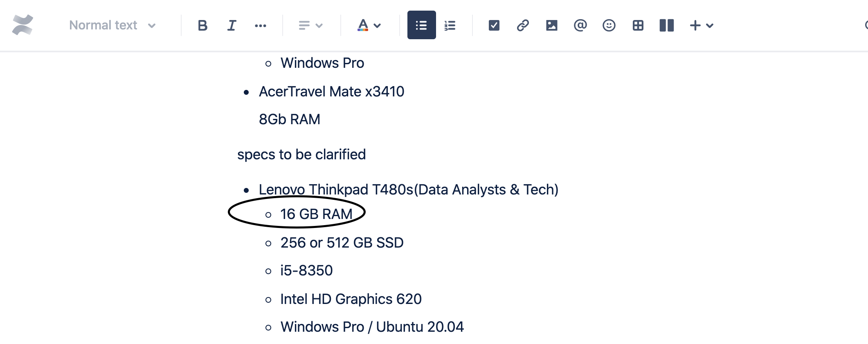Open the text alignment dropdown
The image size is (868, 344).
click(x=310, y=25)
